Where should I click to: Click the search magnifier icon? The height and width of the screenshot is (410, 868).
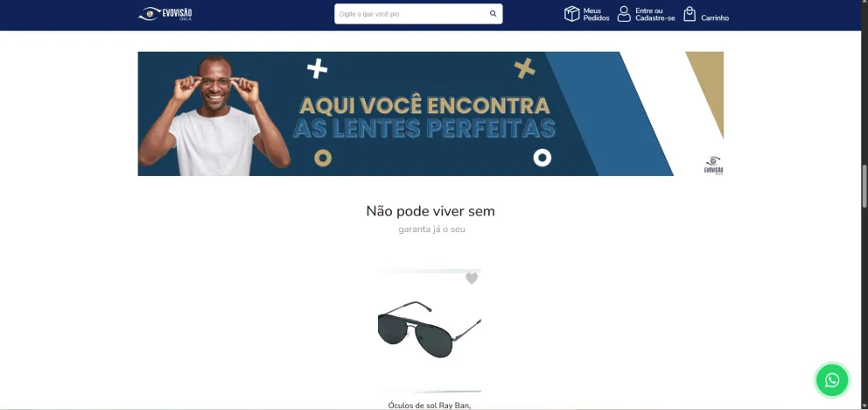(x=493, y=14)
